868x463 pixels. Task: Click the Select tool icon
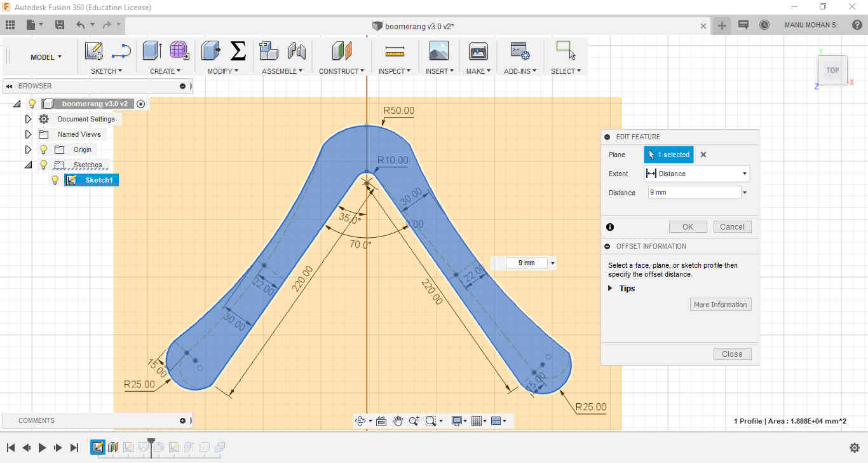(565, 51)
